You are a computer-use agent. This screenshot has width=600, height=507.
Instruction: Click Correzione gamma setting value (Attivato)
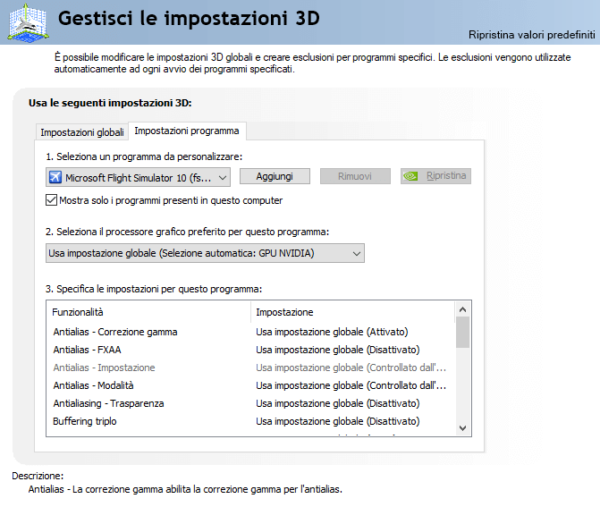(332, 332)
